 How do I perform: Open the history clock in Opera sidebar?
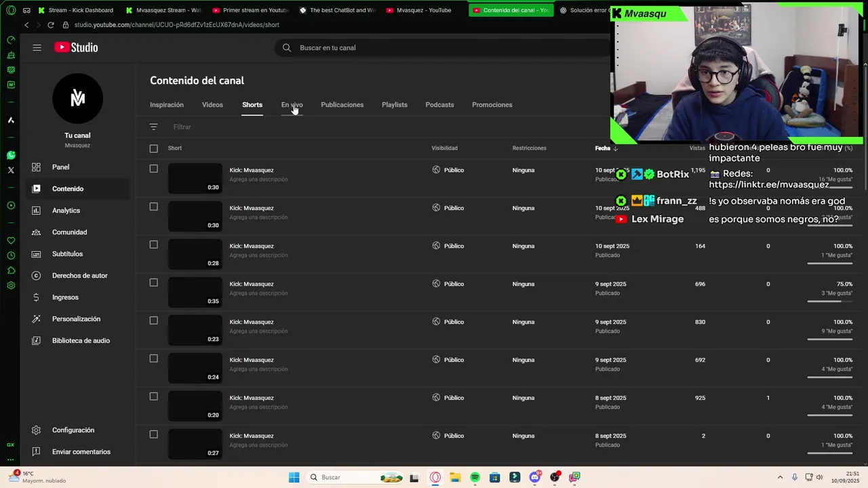(11, 256)
